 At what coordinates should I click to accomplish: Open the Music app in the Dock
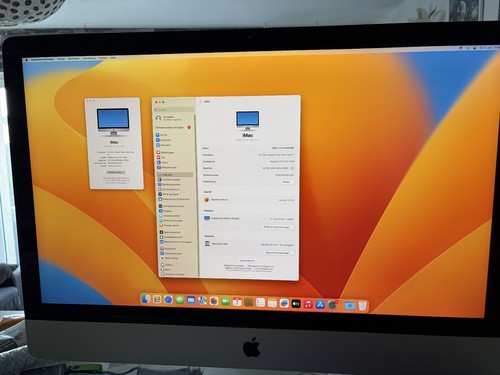tap(308, 304)
